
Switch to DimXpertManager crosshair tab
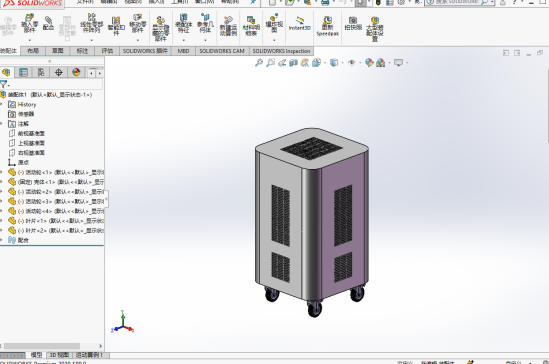tap(58, 72)
